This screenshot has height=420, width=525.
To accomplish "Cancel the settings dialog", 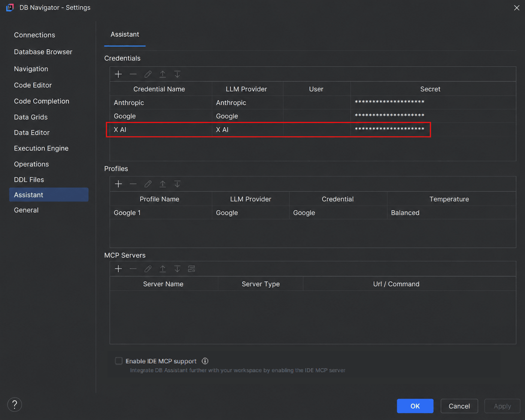I will click(x=459, y=406).
